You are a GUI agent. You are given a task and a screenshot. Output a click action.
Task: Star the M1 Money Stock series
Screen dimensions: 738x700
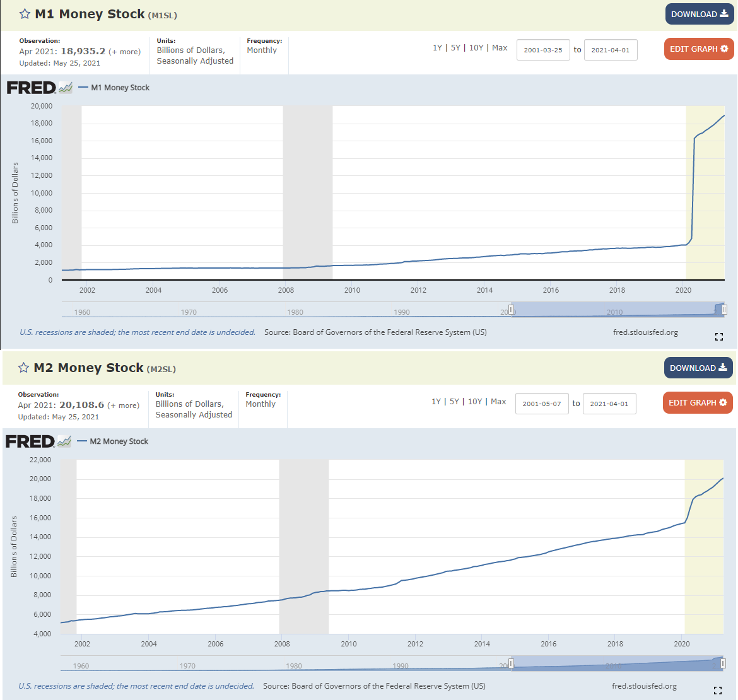point(25,14)
